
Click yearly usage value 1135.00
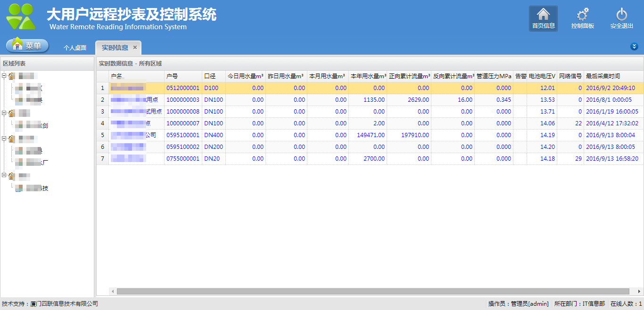tap(374, 100)
